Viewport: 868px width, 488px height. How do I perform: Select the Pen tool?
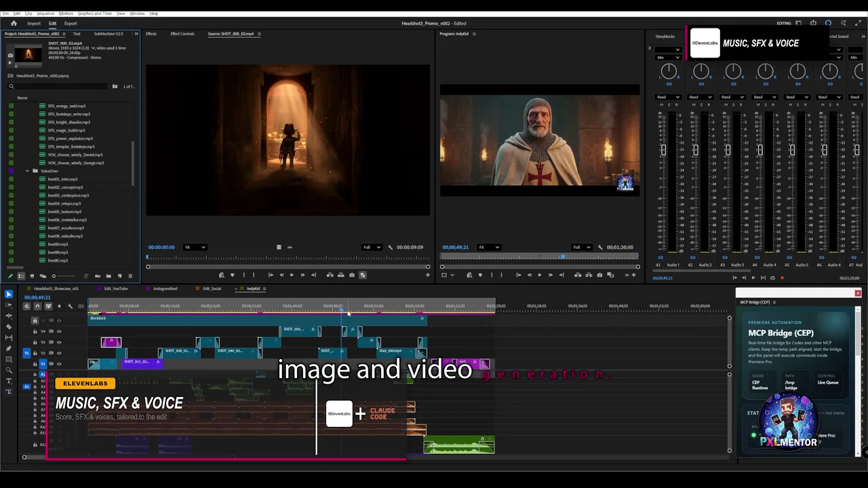point(8,348)
